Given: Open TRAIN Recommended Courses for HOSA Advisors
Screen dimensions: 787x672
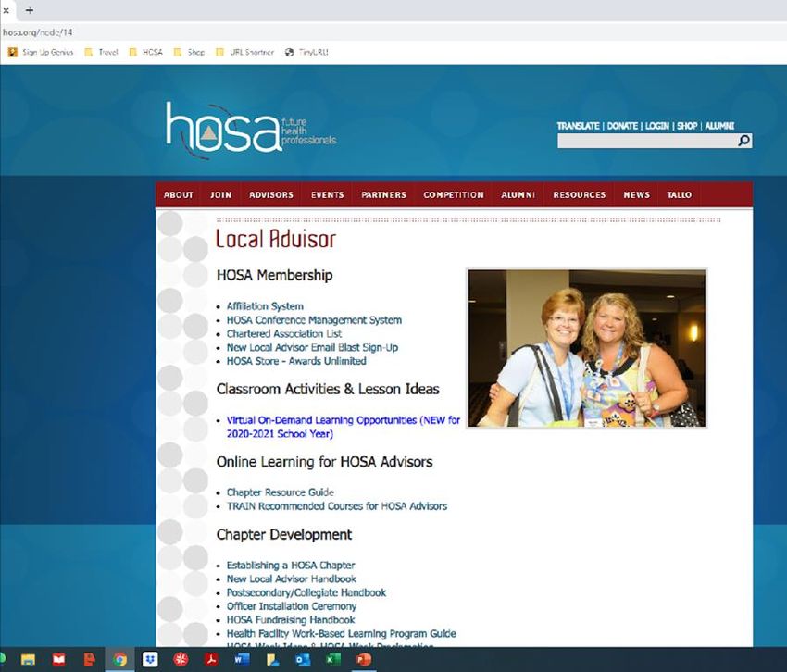Looking at the screenshot, I should 337,506.
